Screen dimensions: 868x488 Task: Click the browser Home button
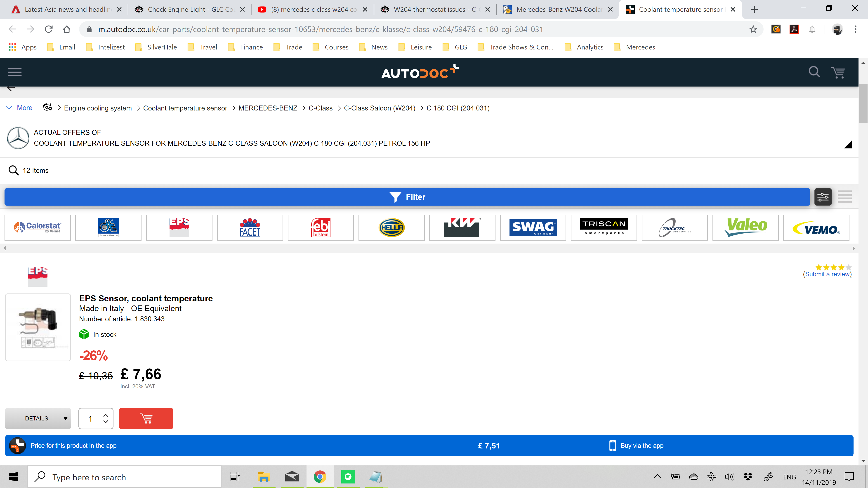(67, 29)
